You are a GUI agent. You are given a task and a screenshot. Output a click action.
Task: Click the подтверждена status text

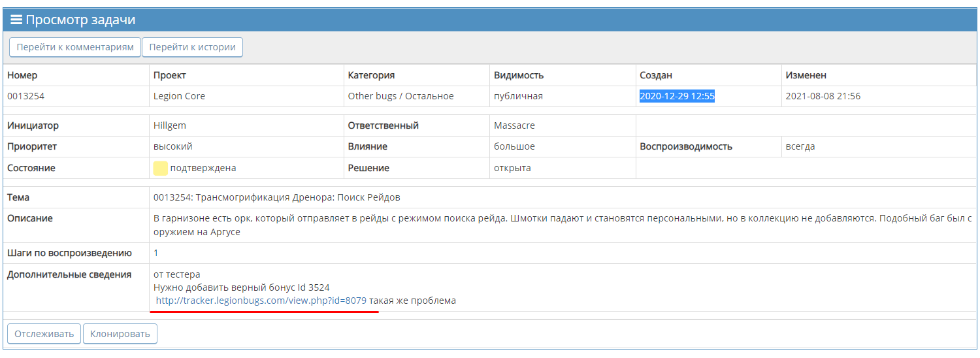tap(203, 168)
